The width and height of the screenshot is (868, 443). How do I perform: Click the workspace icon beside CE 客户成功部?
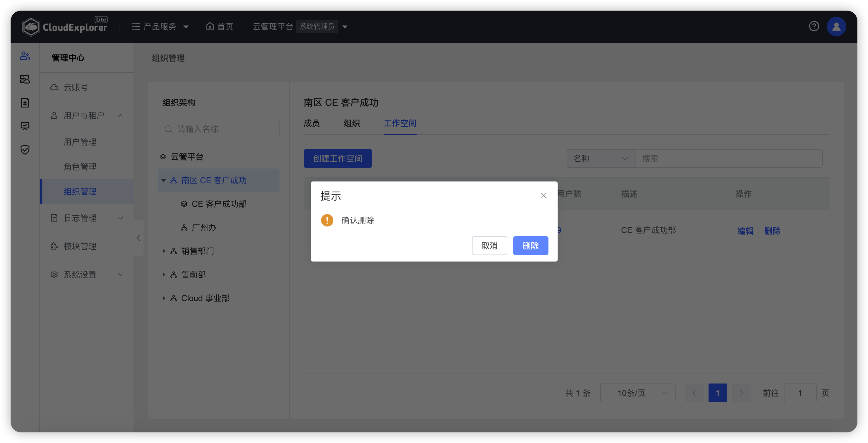[x=184, y=204]
